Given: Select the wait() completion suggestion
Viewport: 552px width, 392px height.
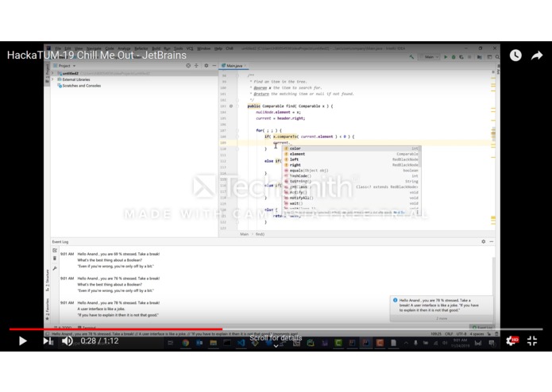Looking at the screenshot, I should [351, 203].
